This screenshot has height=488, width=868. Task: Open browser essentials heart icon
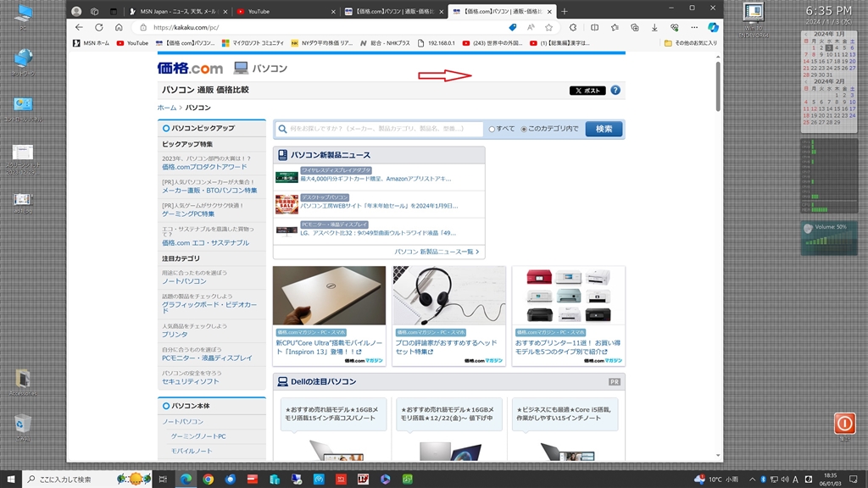point(674,27)
